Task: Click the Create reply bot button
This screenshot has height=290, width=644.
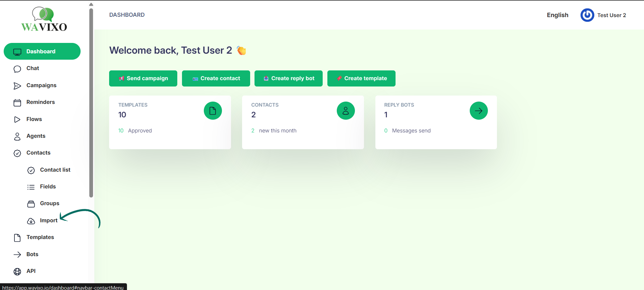Action: coord(288,78)
